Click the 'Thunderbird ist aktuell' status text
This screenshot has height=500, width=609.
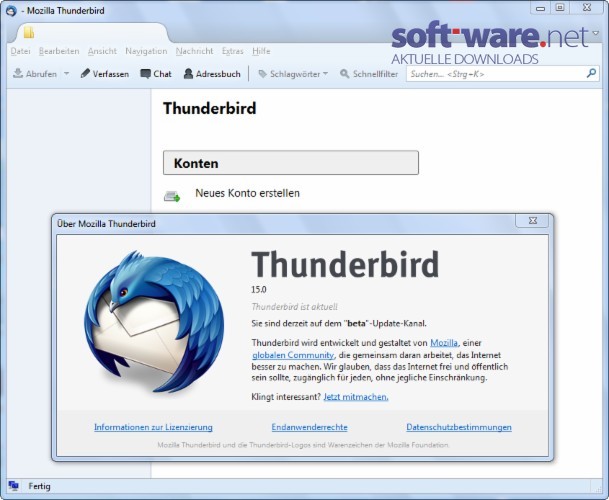coord(294,307)
